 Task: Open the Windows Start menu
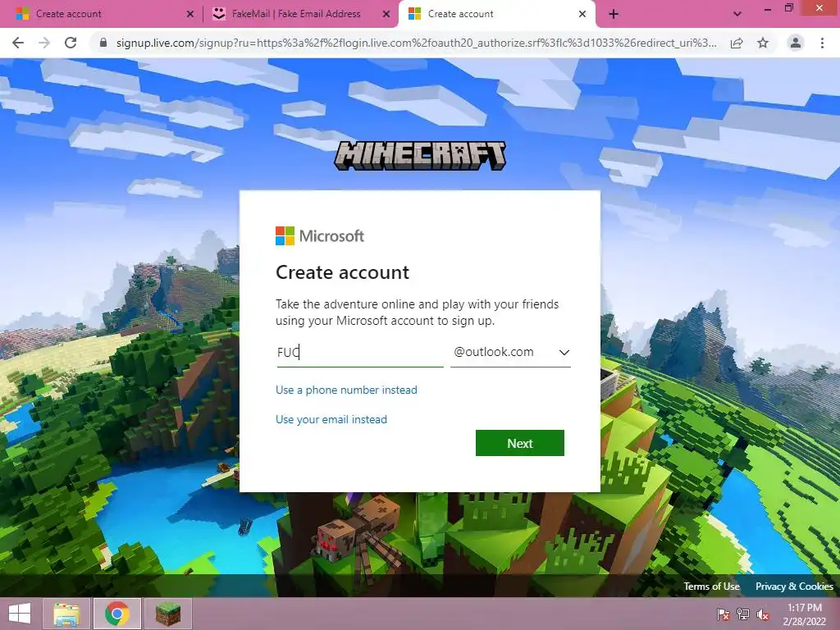click(20, 614)
